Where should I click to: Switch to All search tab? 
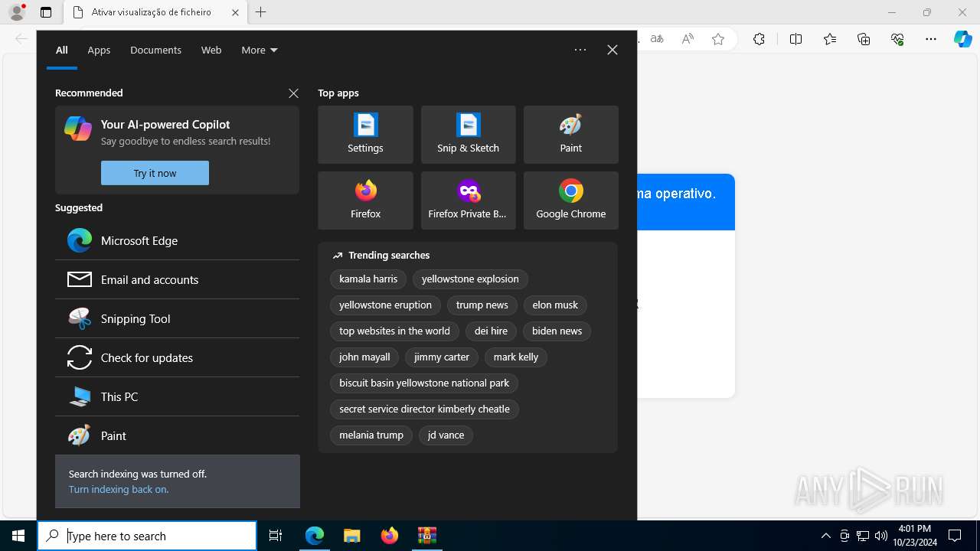(62, 50)
